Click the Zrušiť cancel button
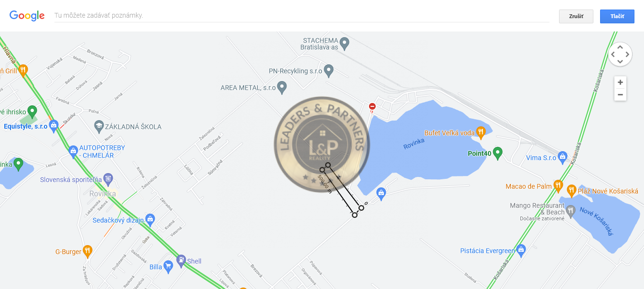The width and height of the screenshot is (644, 289). tap(576, 16)
